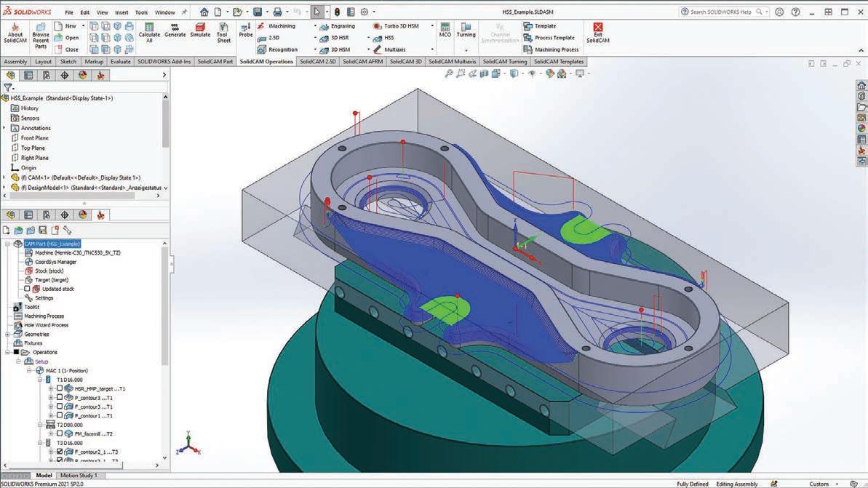Add a Turbo 3D HSM operation

[396, 26]
